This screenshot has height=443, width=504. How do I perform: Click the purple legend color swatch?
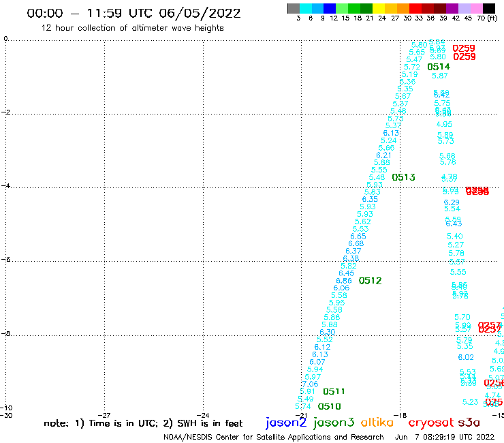(x=452, y=8)
